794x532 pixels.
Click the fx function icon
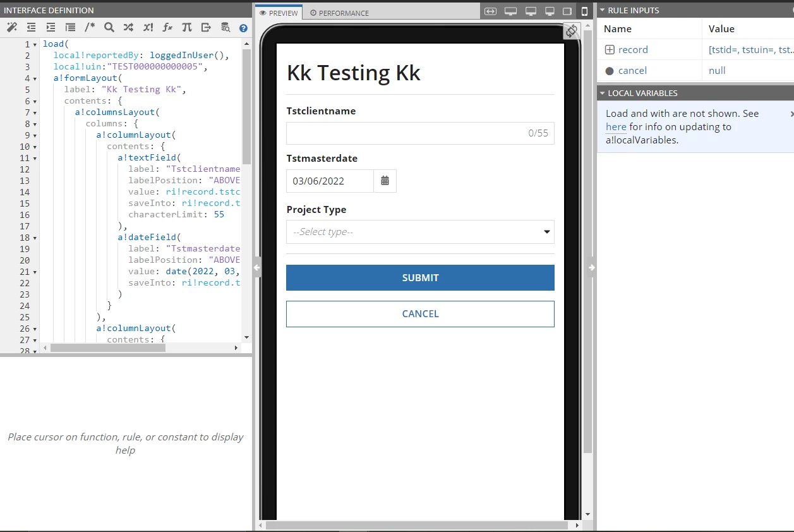click(x=167, y=27)
